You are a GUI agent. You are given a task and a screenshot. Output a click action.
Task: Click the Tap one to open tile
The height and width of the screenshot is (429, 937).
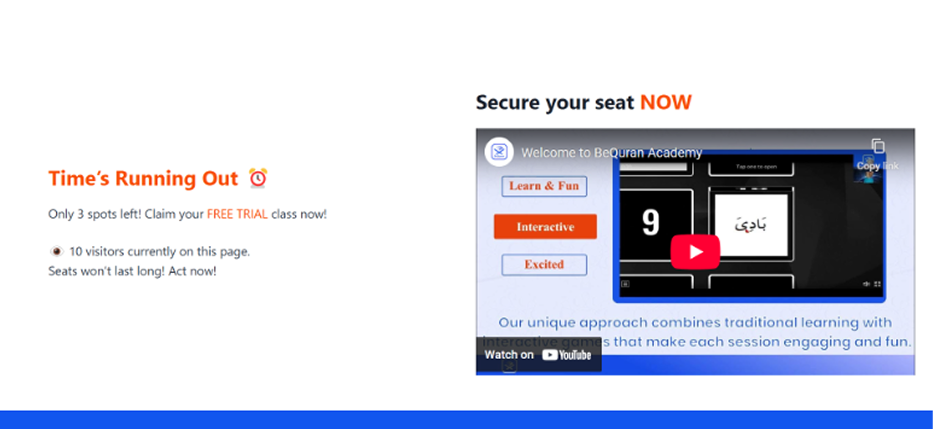click(751, 168)
